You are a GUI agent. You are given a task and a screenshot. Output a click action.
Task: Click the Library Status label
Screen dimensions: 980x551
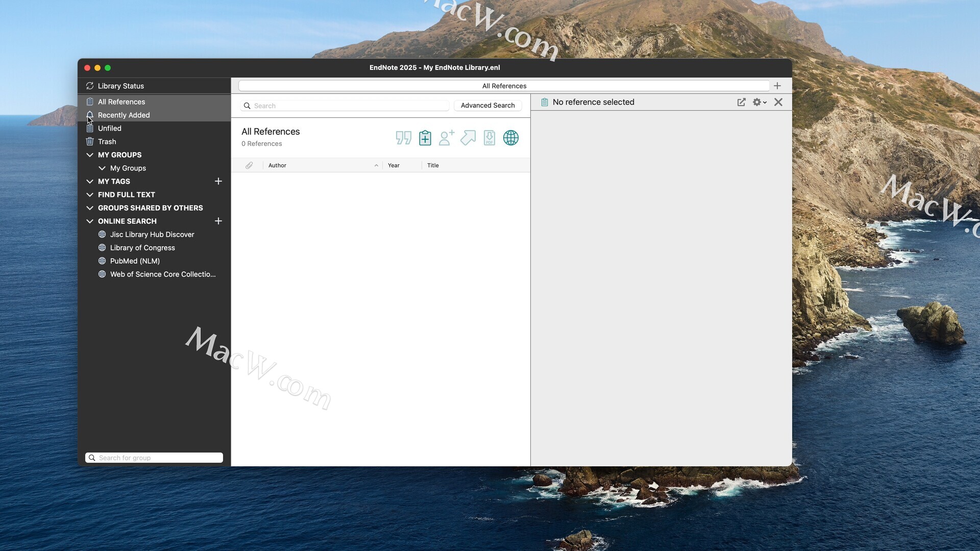[x=121, y=86]
